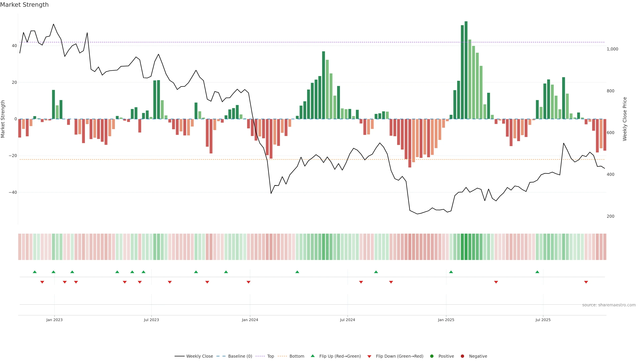Click the Flip Down red triangle legend icon
The image size is (644, 362).
point(369,356)
